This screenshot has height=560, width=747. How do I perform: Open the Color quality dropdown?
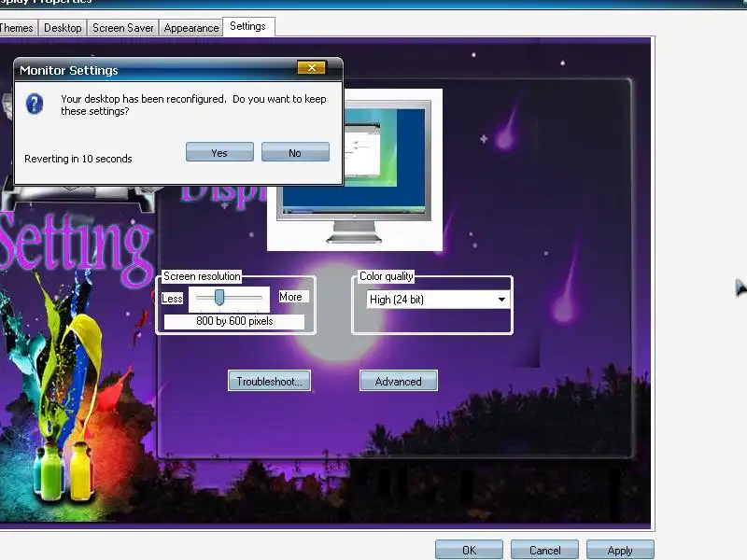438,300
